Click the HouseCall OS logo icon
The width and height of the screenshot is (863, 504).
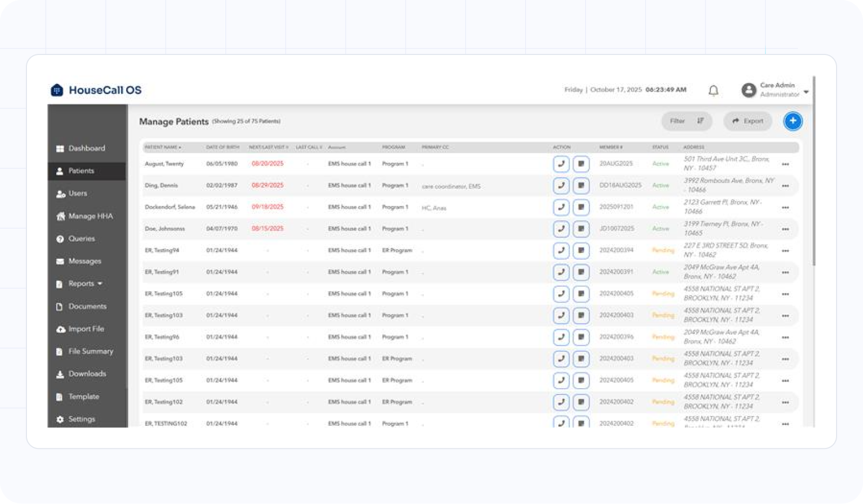(57, 90)
